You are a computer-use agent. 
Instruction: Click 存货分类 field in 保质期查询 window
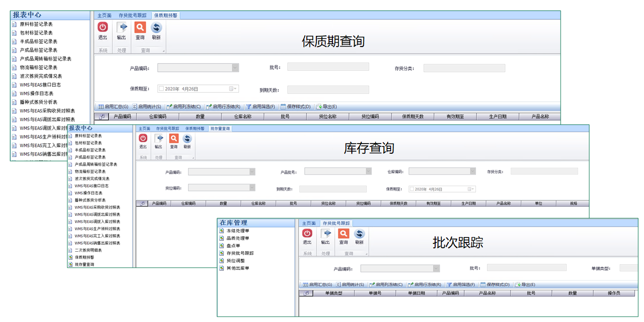pos(464,68)
